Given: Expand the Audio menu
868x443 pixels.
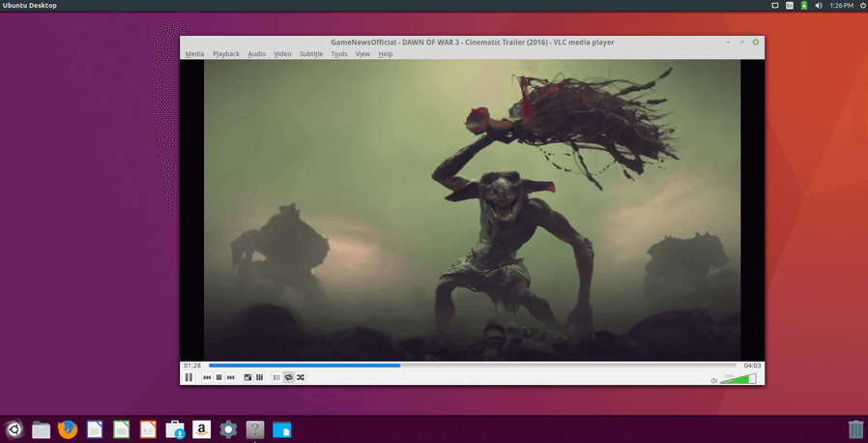Looking at the screenshot, I should point(256,54).
